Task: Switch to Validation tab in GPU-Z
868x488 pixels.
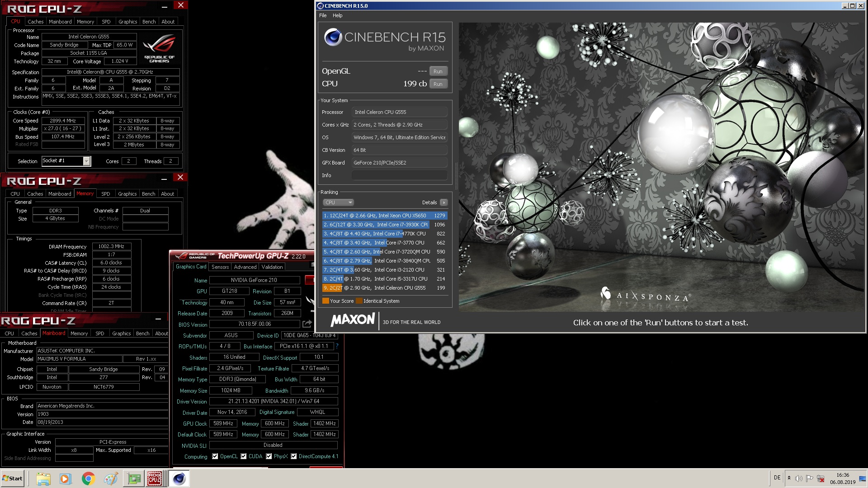Action: click(272, 267)
